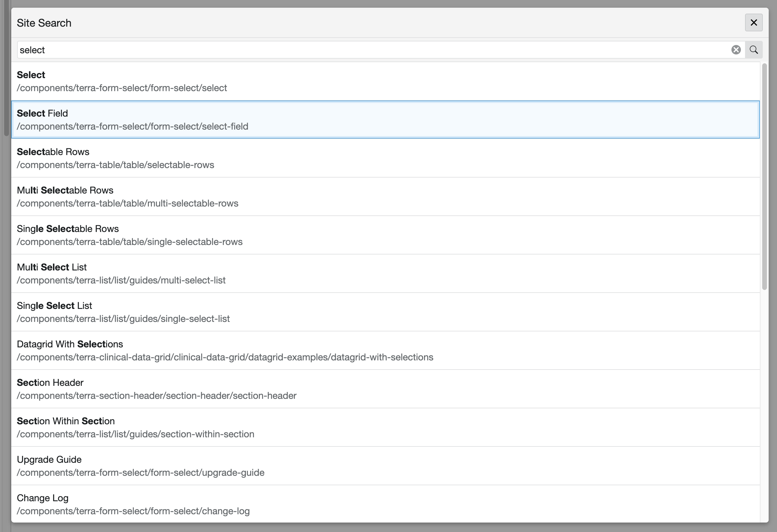Viewport: 777px width, 532px height.
Task: Open the Single Select List page
Action: (123, 312)
